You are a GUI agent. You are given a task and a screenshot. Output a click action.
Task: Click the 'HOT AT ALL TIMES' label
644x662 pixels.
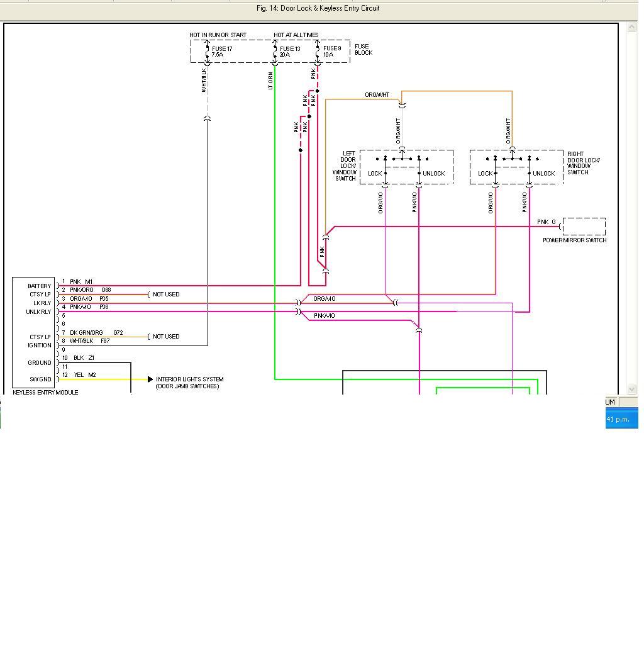296,35
